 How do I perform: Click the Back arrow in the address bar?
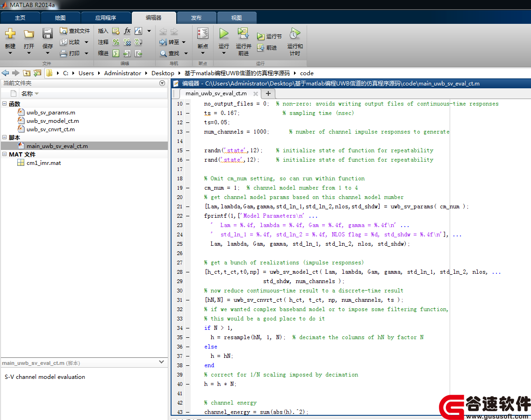(6, 73)
